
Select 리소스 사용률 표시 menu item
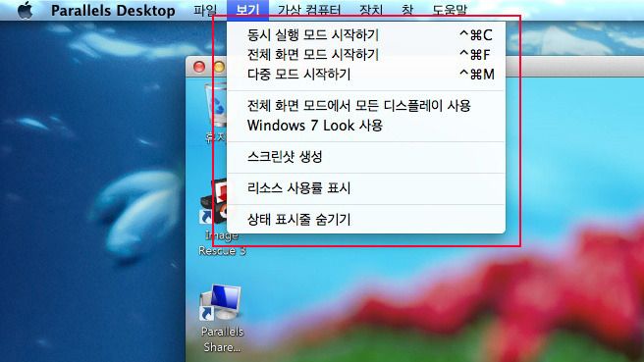tap(366, 188)
